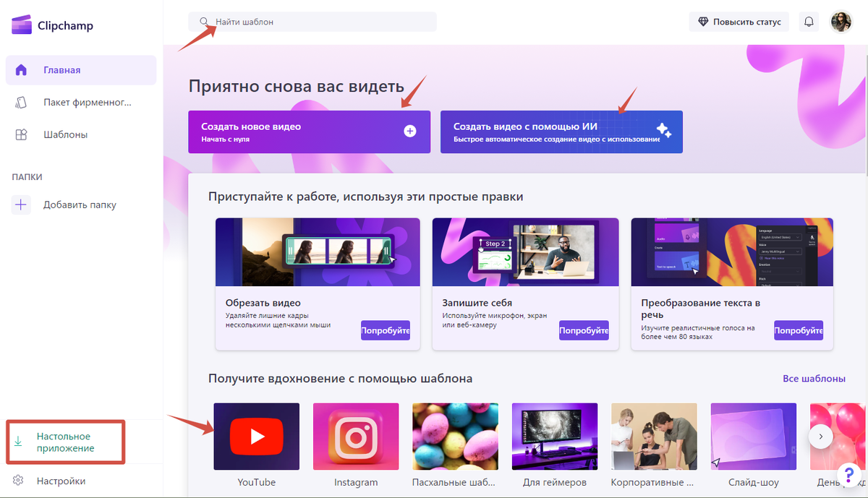Image resolution: width=868 pixels, height=498 pixels.
Task: Click Создать видео с помощью ИИ
Action: coord(561,132)
